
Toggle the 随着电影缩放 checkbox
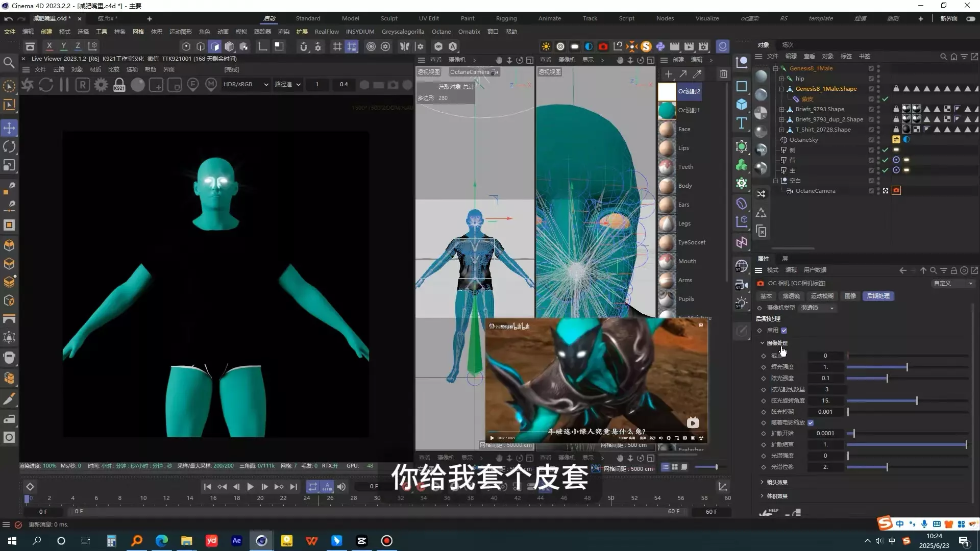811,423
